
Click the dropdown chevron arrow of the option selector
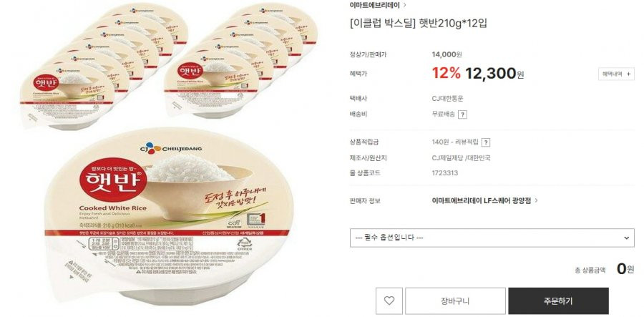tap(626, 238)
